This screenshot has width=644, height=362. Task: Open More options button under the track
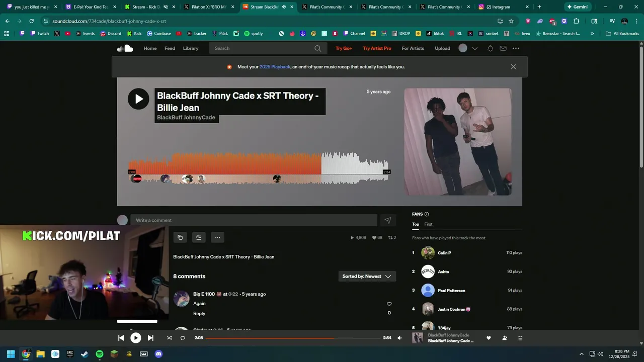tap(217, 237)
